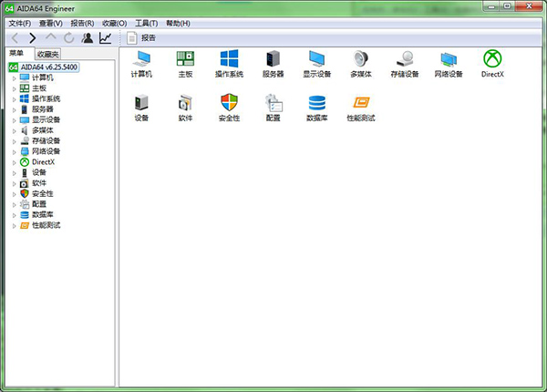Click the line graph toolbar icon
Viewport: 547px width, 392px height.
tap(106, 38)
